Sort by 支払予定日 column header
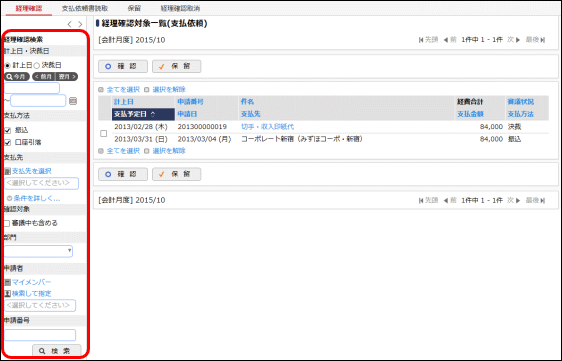 (143, 114)
